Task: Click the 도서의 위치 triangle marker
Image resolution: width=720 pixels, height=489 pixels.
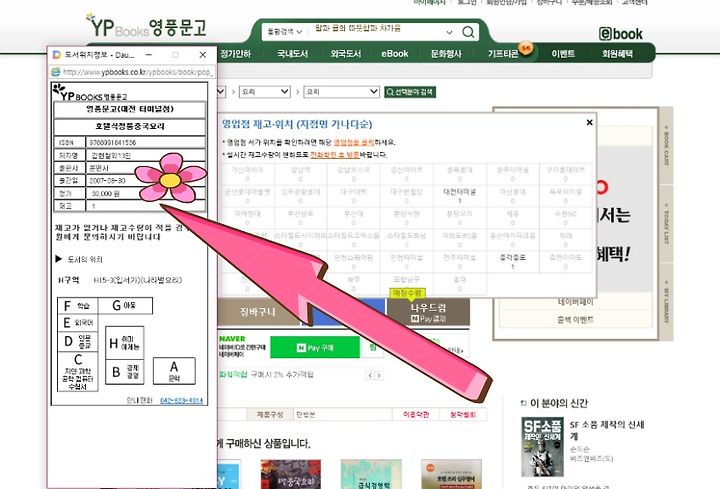Action: pos(58,259)
